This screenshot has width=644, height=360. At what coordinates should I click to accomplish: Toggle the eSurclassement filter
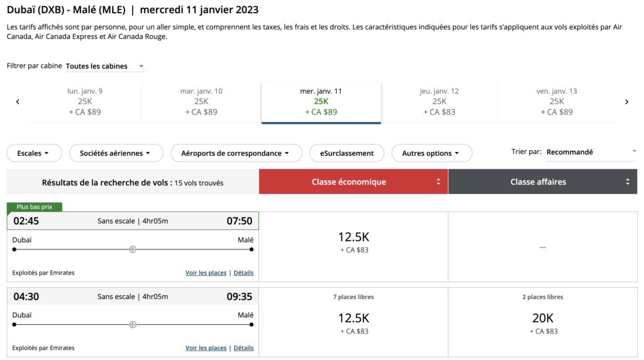tap(347, 153)
